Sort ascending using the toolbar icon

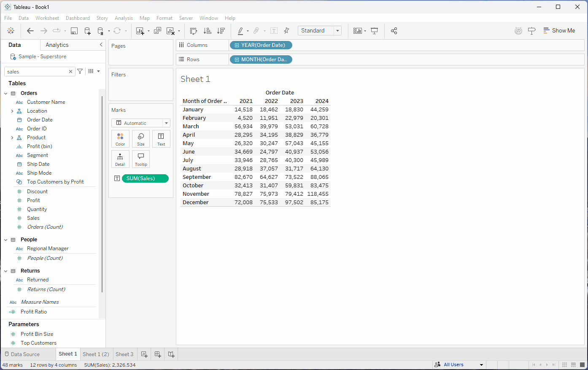(207, 31)
